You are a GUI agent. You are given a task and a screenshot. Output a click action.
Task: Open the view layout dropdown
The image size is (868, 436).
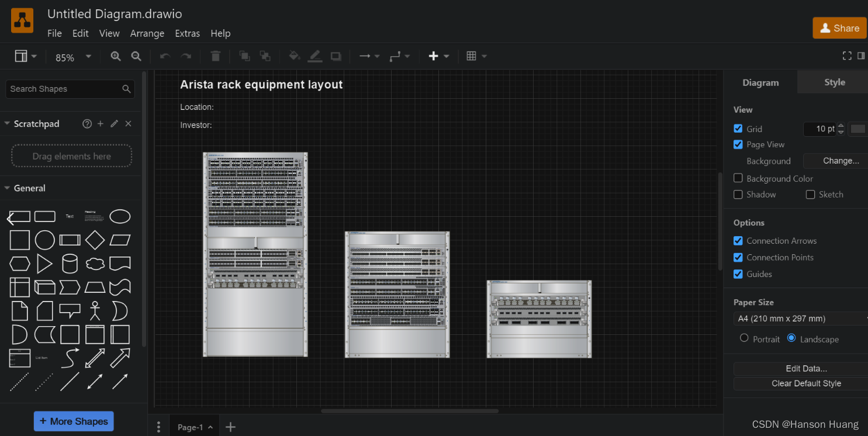pos(26,56)
